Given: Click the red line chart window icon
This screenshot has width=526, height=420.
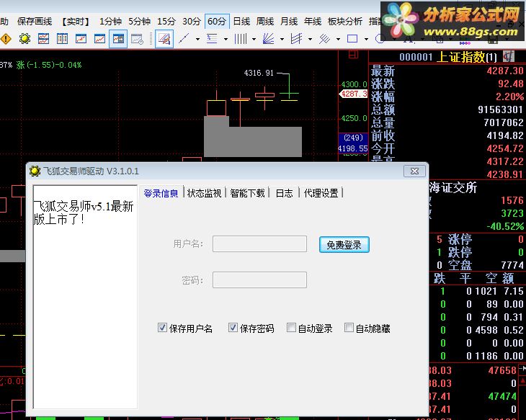Looking at the screenshot, I should (99, 39).
